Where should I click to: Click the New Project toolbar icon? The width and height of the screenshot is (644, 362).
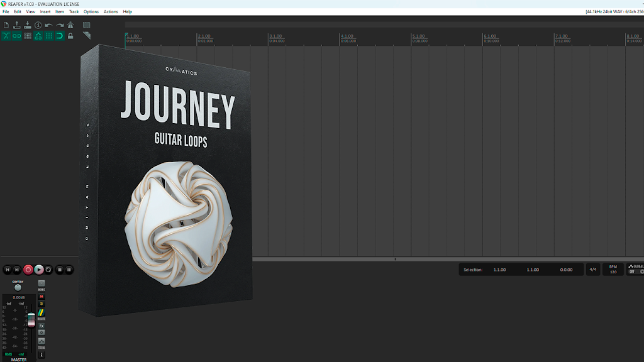(x=6, y=25)
